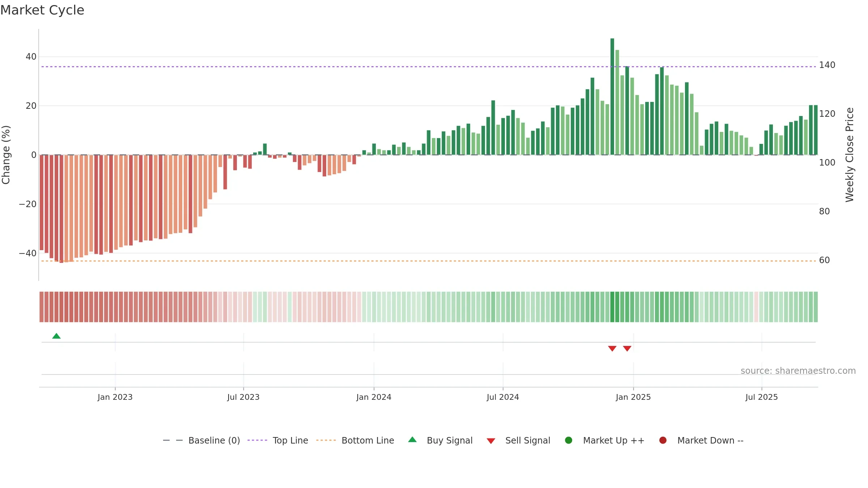Viewport: 868px width, 488px height.
Task: Toggle the Market Down -- legend entry
Action: pyautogui.click(x=701, y=440)
